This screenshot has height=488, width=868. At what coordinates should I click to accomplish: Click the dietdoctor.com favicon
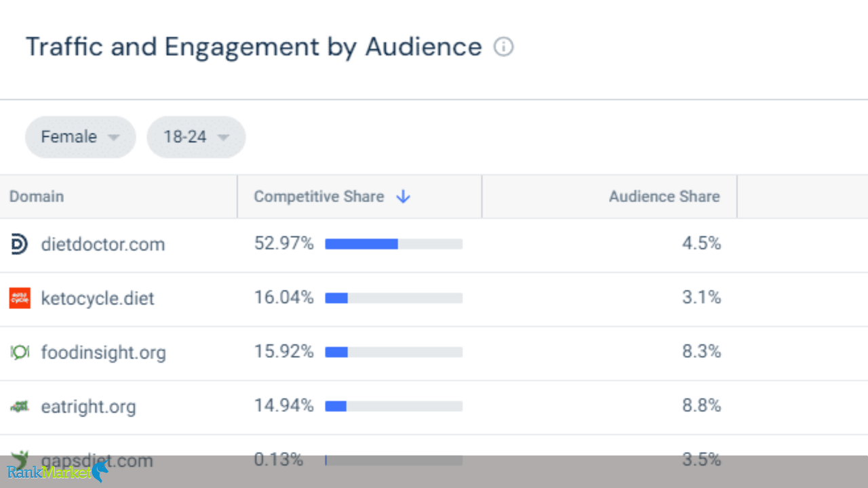tap(20, 244)
